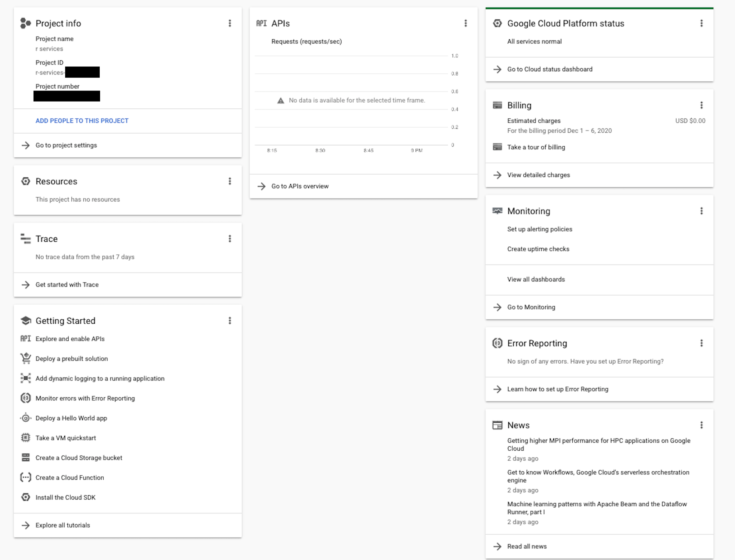
Task: Click Add dynamic logging to a running application
Action: tap(100, 378)
